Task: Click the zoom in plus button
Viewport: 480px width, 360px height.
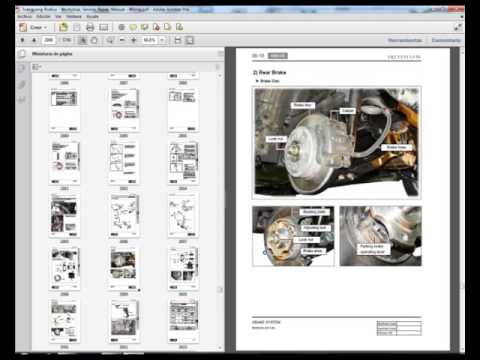Action: (134, 40)
